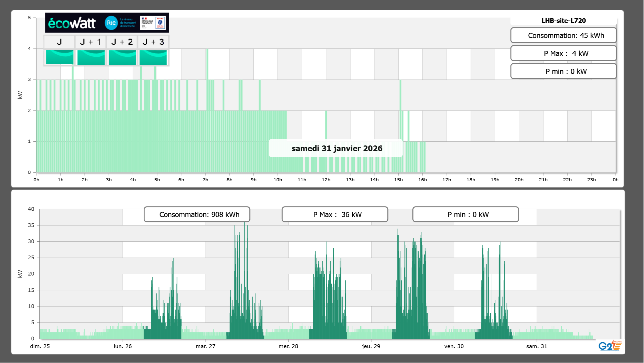Select the J forecast tab
The width and height of the screenshot is (644, 363).
click(59, 42)
